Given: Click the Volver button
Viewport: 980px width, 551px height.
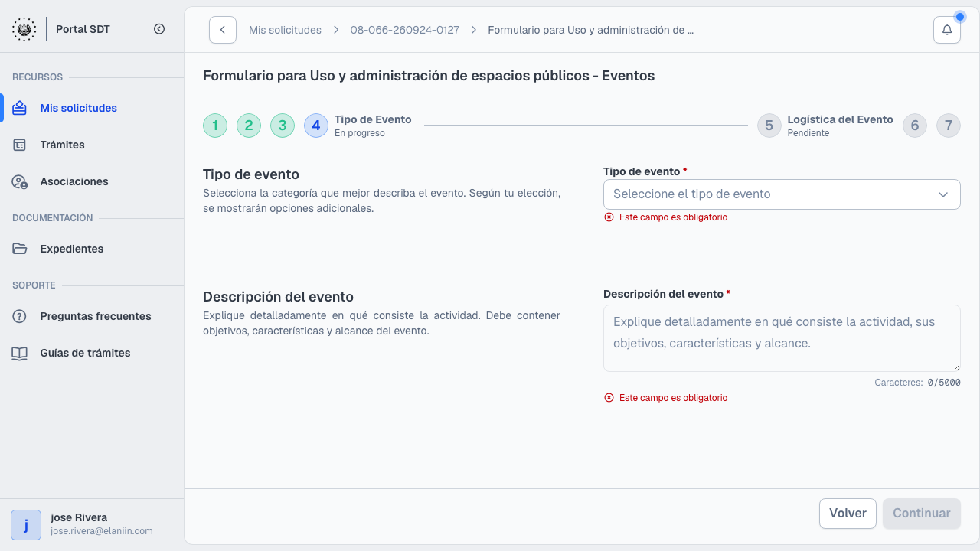Looking at the screenshot, I should (x=848, y=514).
